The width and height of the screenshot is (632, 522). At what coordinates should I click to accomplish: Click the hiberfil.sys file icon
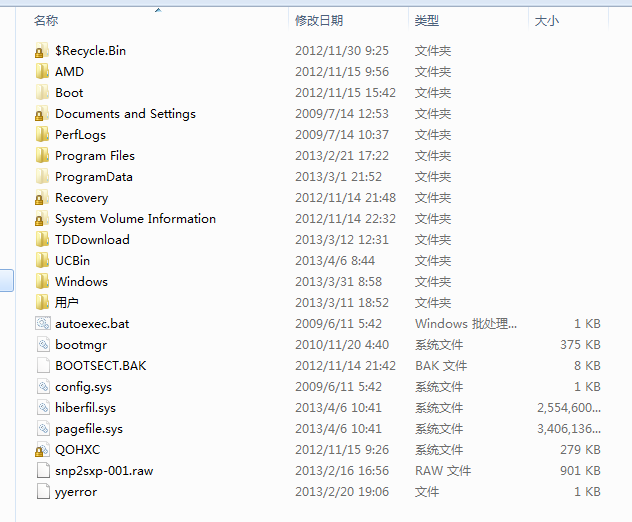[x=43, y=408]
